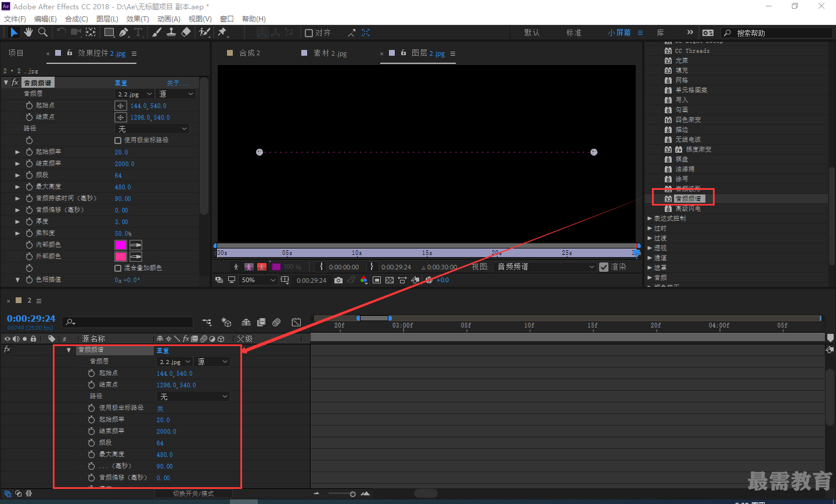
Task: Select the Selection arrow tool
Action: [x=14, y=33]
